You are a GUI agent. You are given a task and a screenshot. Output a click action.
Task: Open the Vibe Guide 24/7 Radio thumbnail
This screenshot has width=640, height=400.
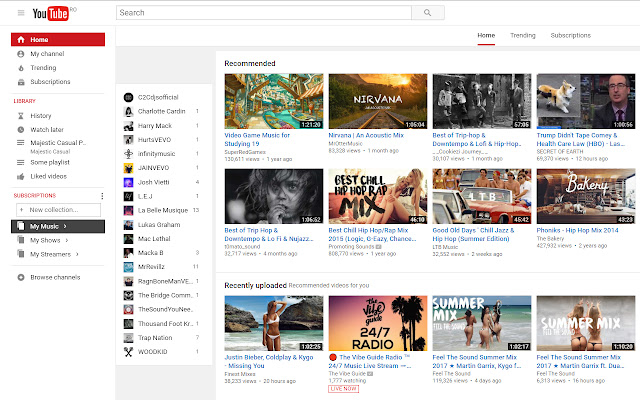(378, 323)
